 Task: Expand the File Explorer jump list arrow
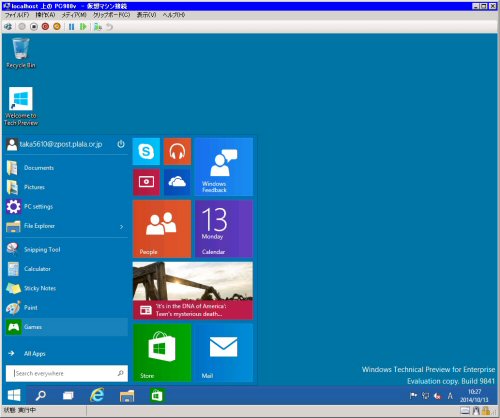[121, 227]
